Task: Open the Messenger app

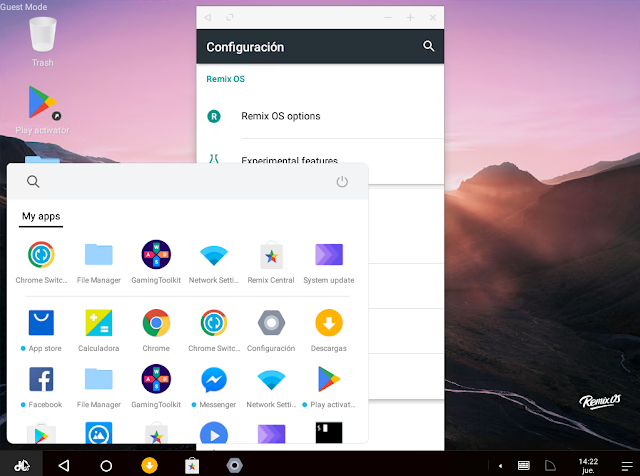Action: 213,387
